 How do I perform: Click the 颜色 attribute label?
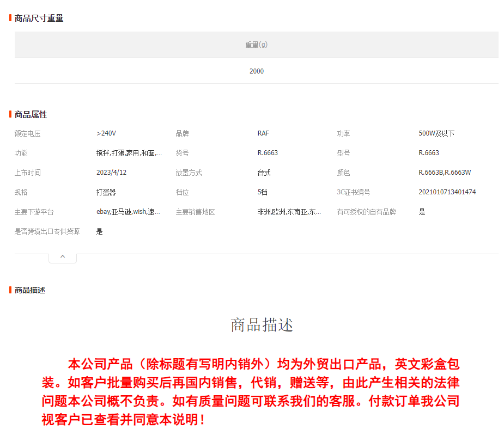343,173
